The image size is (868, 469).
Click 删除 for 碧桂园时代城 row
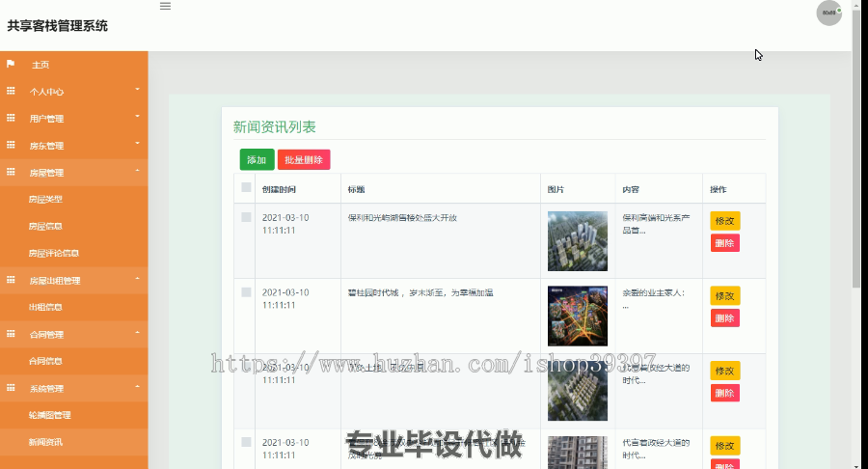click(x=724, y=318)
